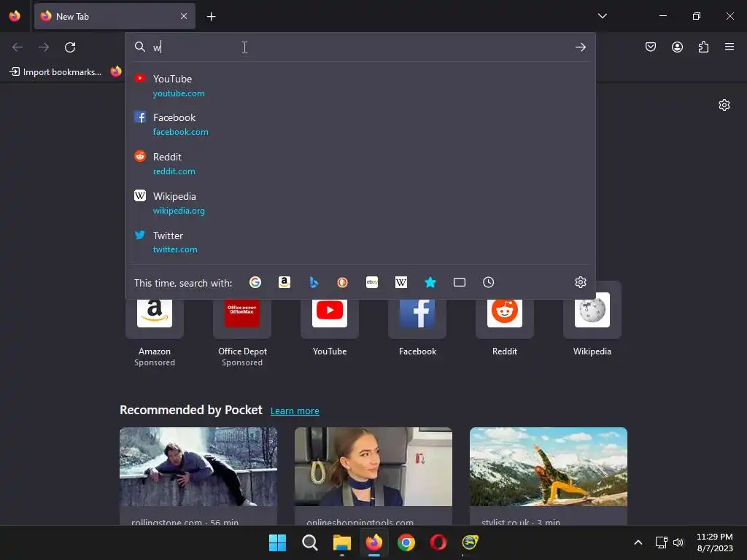Close the New Tab tab
The image size is (747, 560).
(183, 16)
